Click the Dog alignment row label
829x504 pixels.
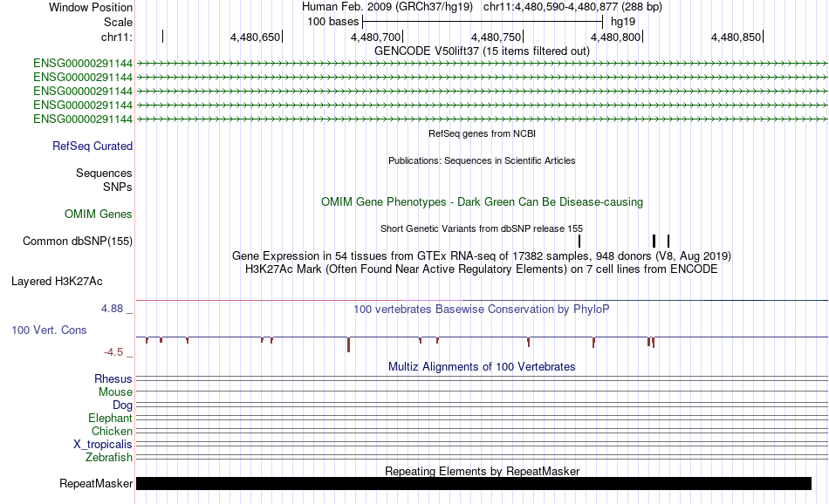pyautogui.click(x=123, y=405)
